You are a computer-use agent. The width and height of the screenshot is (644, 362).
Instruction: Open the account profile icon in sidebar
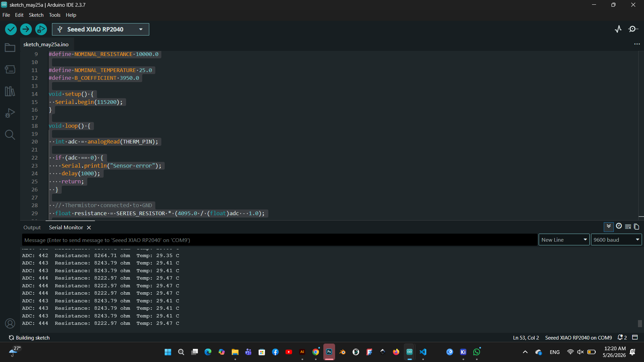[10, 323]
